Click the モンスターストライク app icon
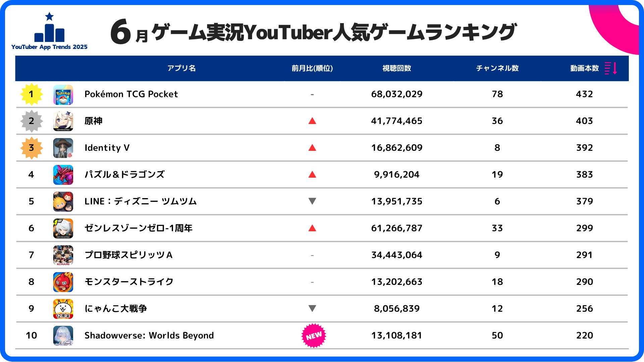This screenshot has height=362, width=644. point(63,282)
